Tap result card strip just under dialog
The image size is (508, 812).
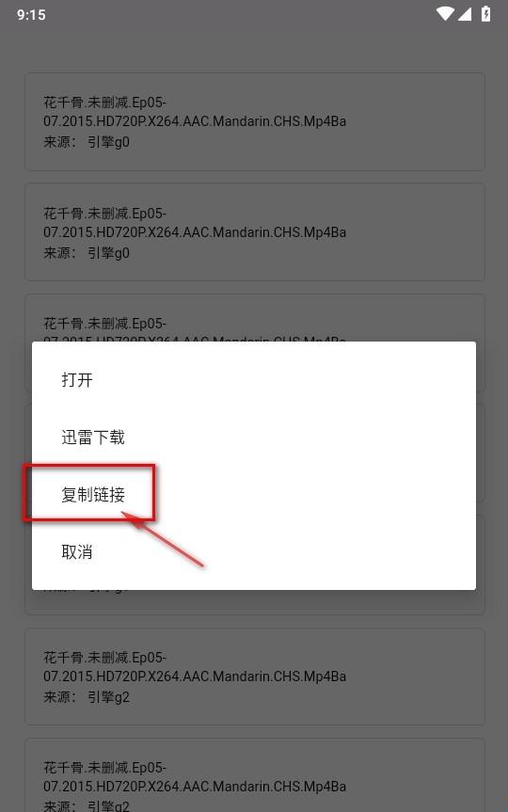click(x=255, y=602)
